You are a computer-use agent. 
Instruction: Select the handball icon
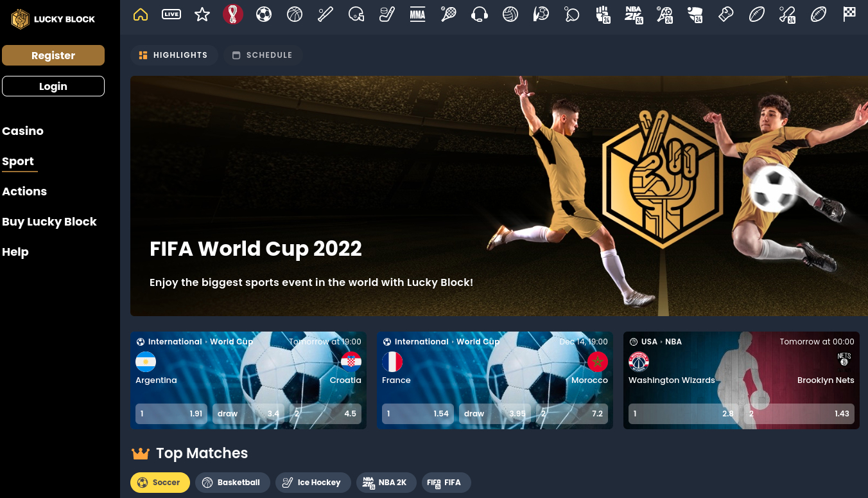coord(541,14)
